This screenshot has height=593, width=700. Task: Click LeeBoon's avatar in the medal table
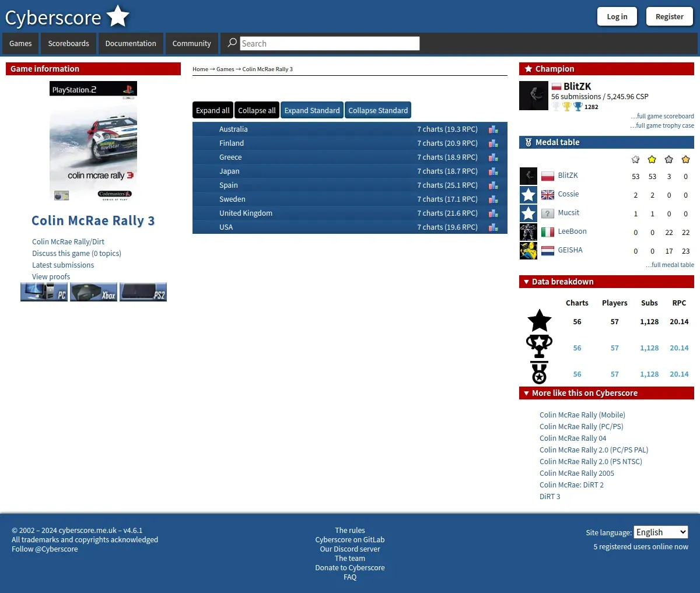pos(528,231)
